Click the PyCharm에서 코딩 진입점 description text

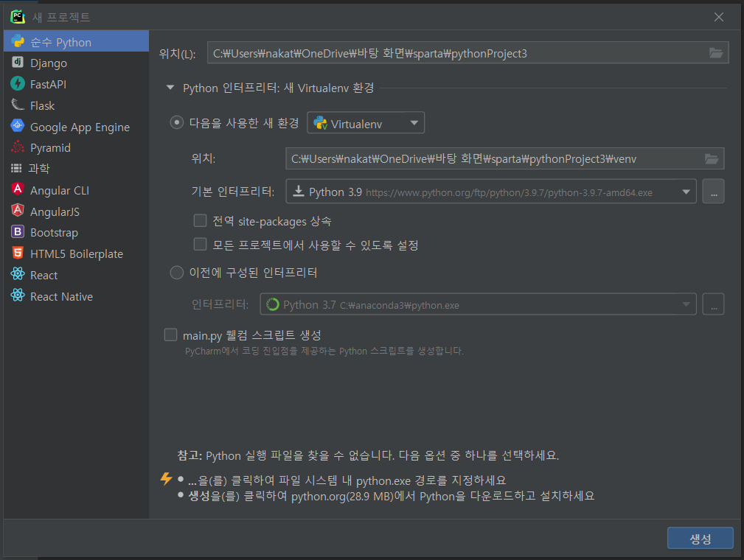click(324, 351)
